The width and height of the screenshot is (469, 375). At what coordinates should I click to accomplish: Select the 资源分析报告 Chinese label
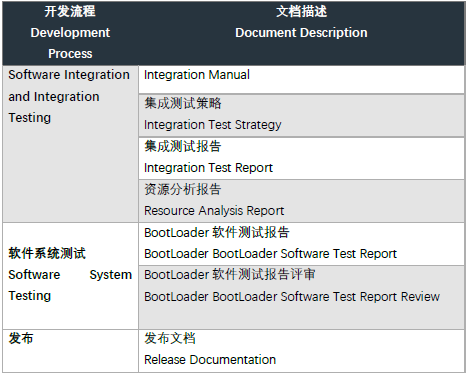(183, 189)
